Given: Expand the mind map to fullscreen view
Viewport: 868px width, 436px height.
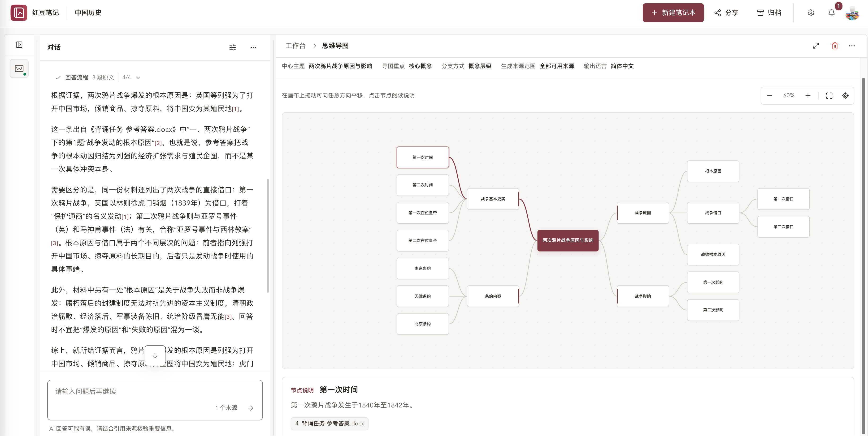Looking at the screenshot, I should 816,46.
